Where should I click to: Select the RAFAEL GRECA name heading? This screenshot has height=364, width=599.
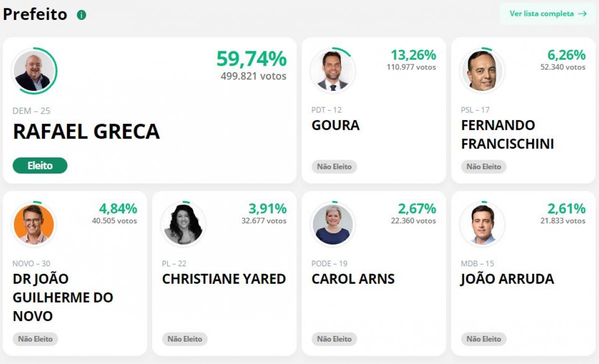tap(86, 132)
